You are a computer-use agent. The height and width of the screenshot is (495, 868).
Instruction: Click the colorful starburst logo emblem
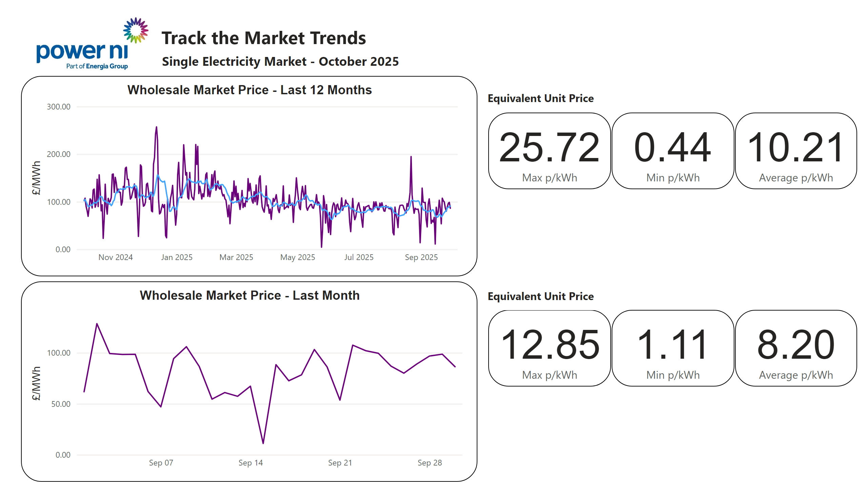pos(136,30)
